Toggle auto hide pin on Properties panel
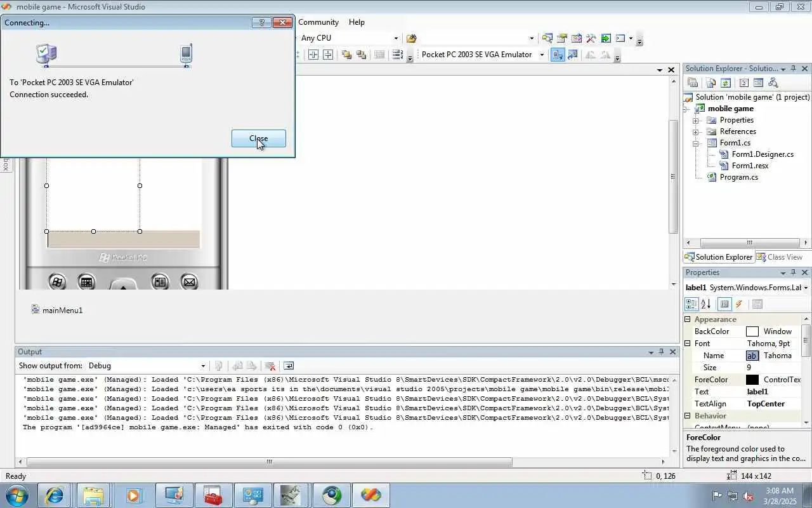 pyautogui.click(x=794, y=272)
